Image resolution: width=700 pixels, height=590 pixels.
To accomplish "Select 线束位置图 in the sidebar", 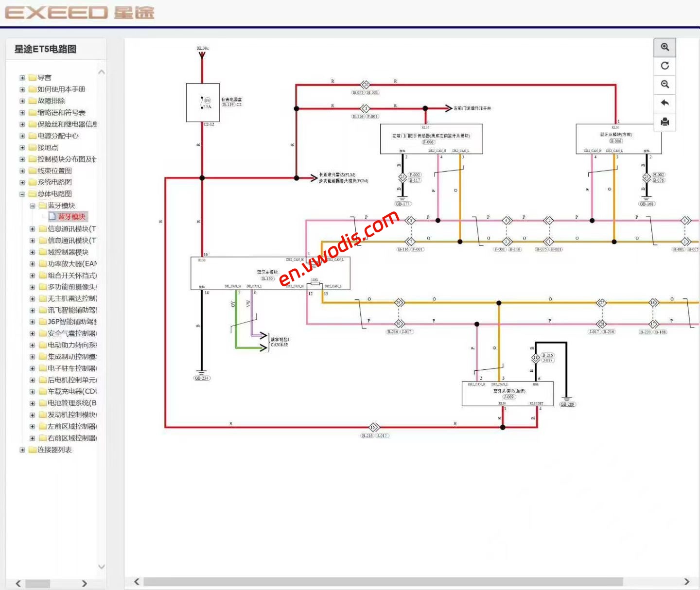I will (55, 171).
